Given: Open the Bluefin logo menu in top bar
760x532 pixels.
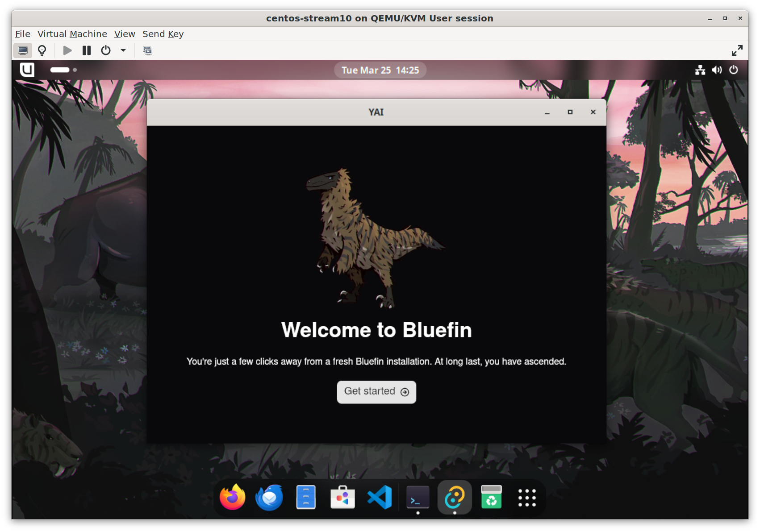Looking at the screenshot, I should click(27, 70).
